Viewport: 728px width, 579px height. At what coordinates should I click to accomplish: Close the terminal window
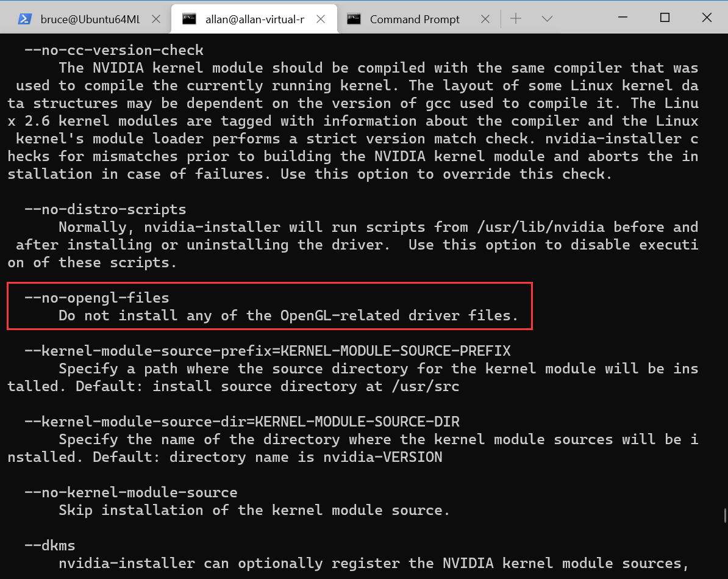[707, 18]
